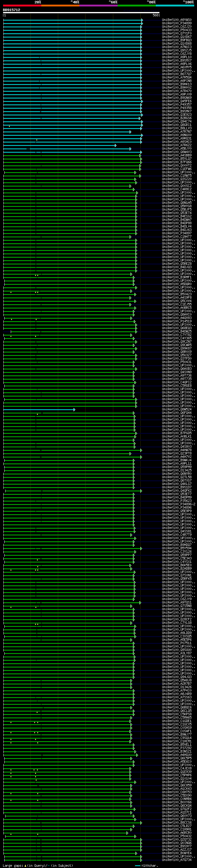Click the UniRef100_A5BJY0 hit label
This screenshot has width=197, height=868.
point(177,149)
